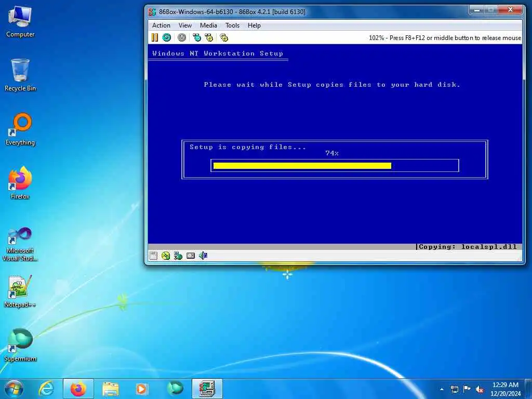Image resolution: width=532 pixels, height=399 pixels.
Task: Open Supermium from the taskbar
Action: coord(175,389)
